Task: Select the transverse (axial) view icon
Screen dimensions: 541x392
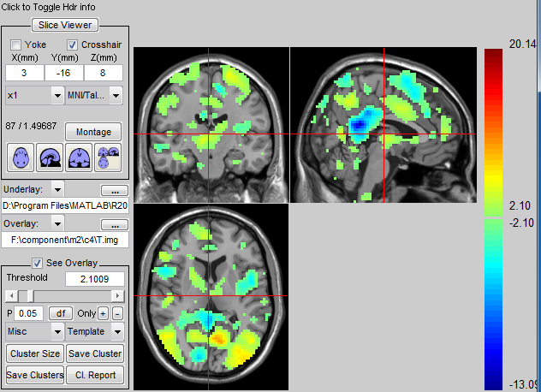Action: click(x=21, y=157)
